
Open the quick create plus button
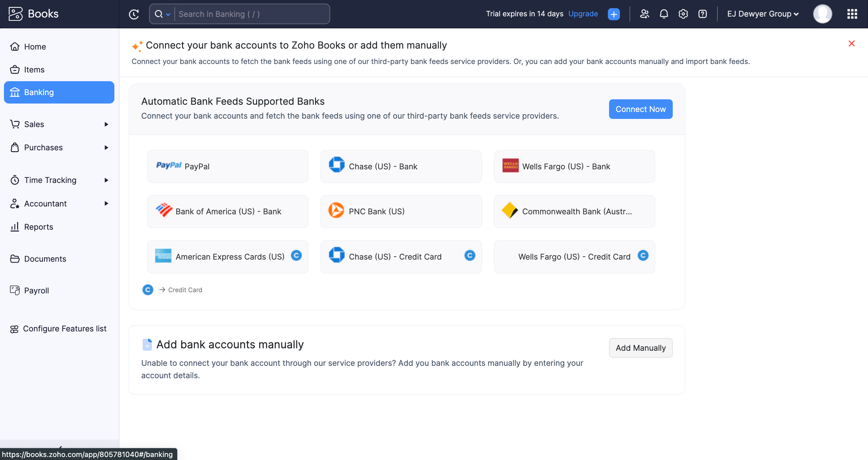(614, 14)
